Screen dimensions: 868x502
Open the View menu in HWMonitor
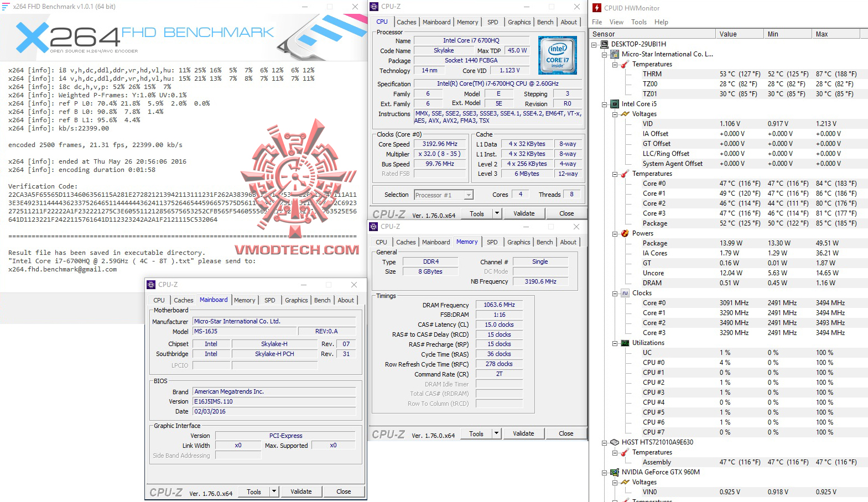tap(616, 22)
